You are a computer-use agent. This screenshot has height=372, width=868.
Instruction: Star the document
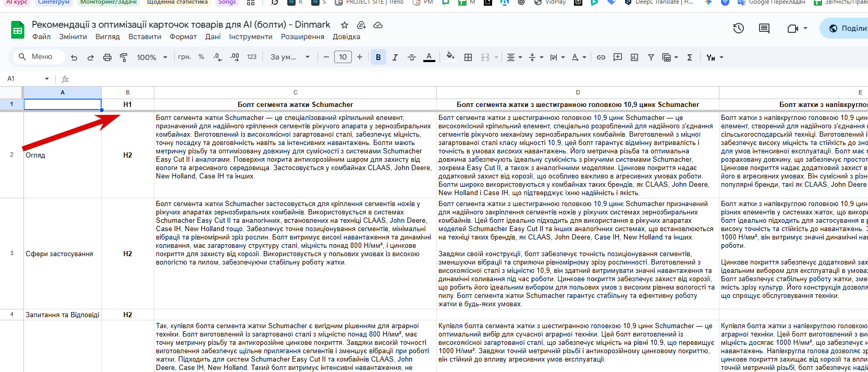pos(345,25)
